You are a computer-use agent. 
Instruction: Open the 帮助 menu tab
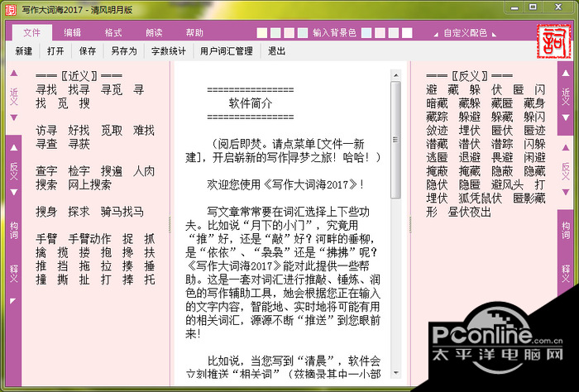(194, 32)
